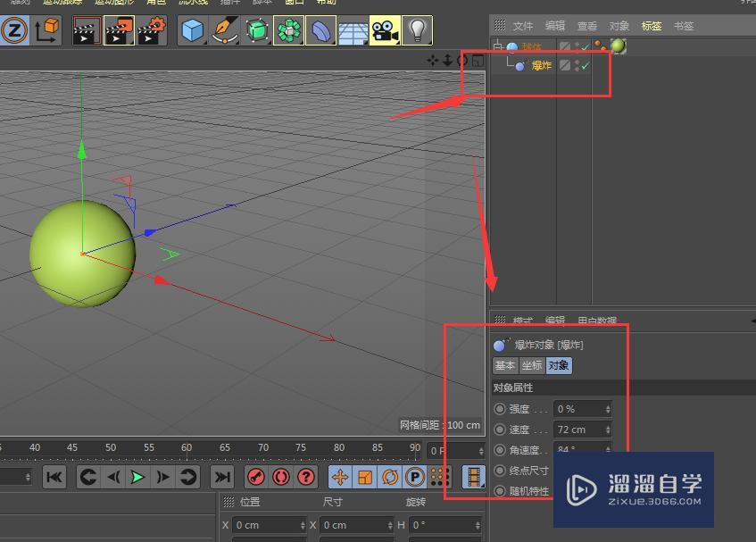Open the array modeling objects icon

click(x=288, y=30)
